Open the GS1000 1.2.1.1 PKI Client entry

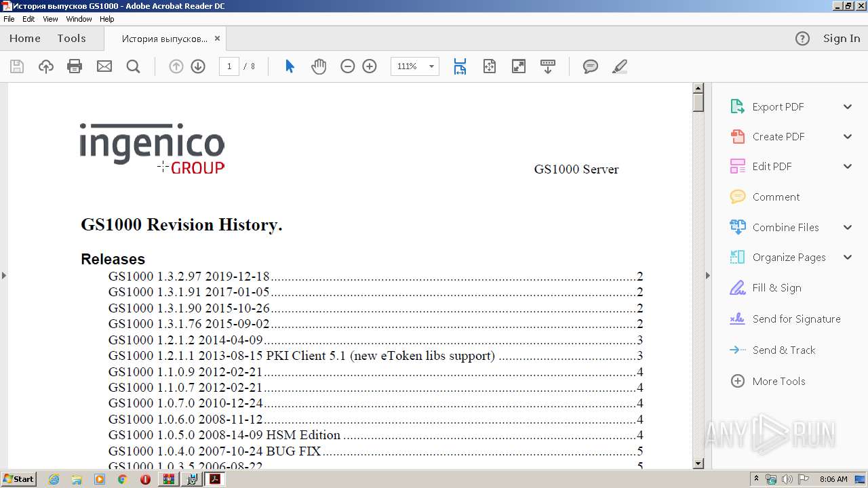pyautogui.click(x=375, y=356)
